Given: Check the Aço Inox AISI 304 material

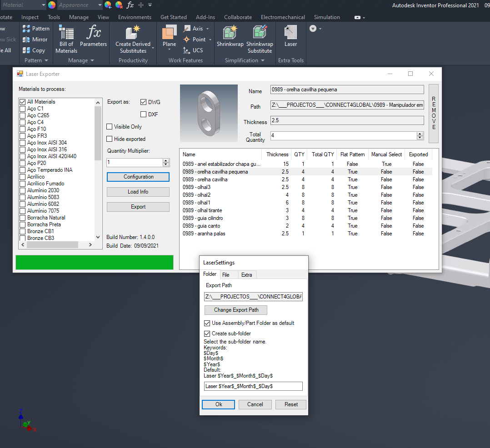Looking at the screenshot, I should [23, 143].
